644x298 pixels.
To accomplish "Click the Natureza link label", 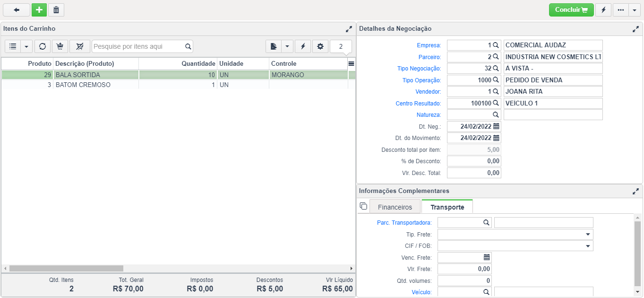I will (429, 115).
